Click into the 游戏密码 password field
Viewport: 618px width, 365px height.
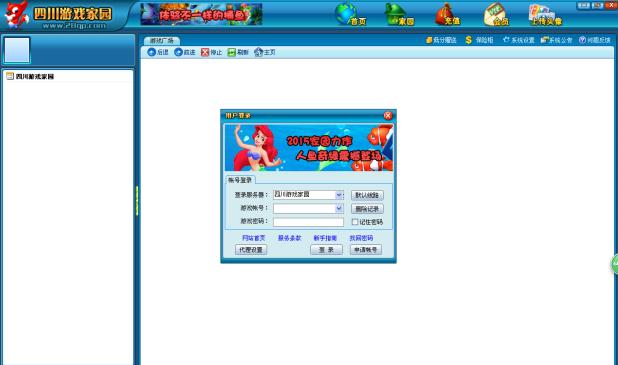[308, 222]
